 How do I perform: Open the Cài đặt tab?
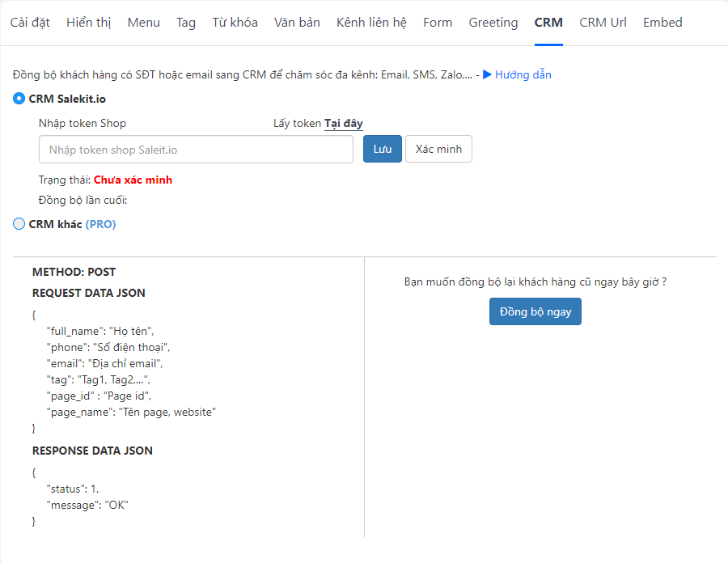coord(30,23)
